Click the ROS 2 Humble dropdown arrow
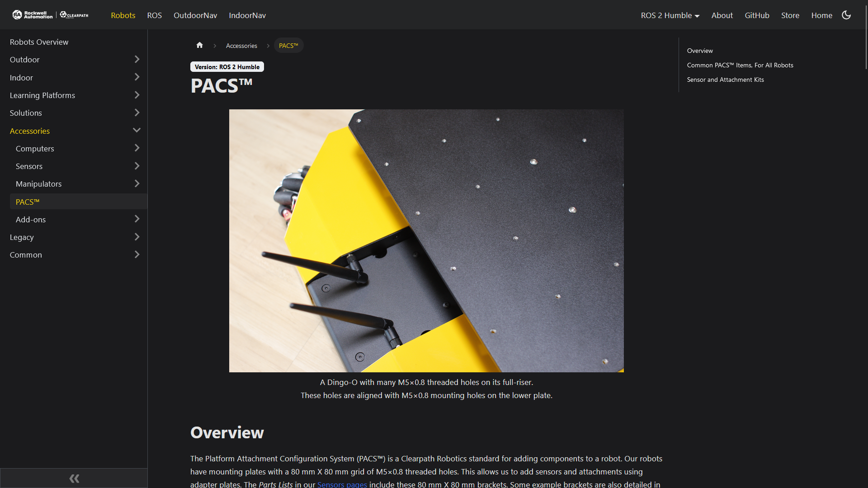This screenshot has height=488, width=868. [698, 15]
